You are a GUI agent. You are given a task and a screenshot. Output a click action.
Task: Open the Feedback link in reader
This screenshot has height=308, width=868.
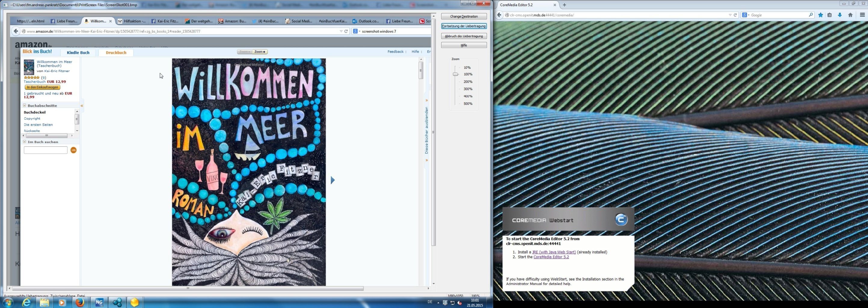pos(395,51)
